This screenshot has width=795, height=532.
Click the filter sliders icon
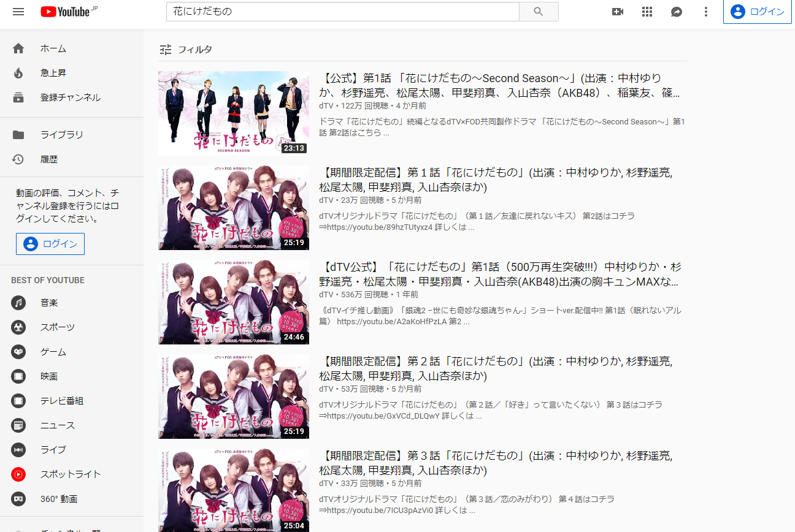166,50
